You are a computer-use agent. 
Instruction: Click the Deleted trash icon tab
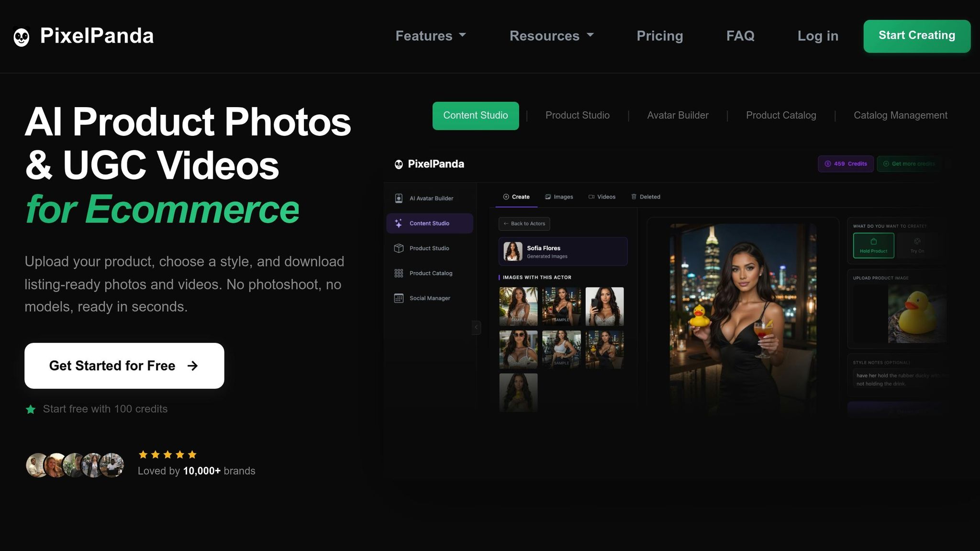coord(634,197)
